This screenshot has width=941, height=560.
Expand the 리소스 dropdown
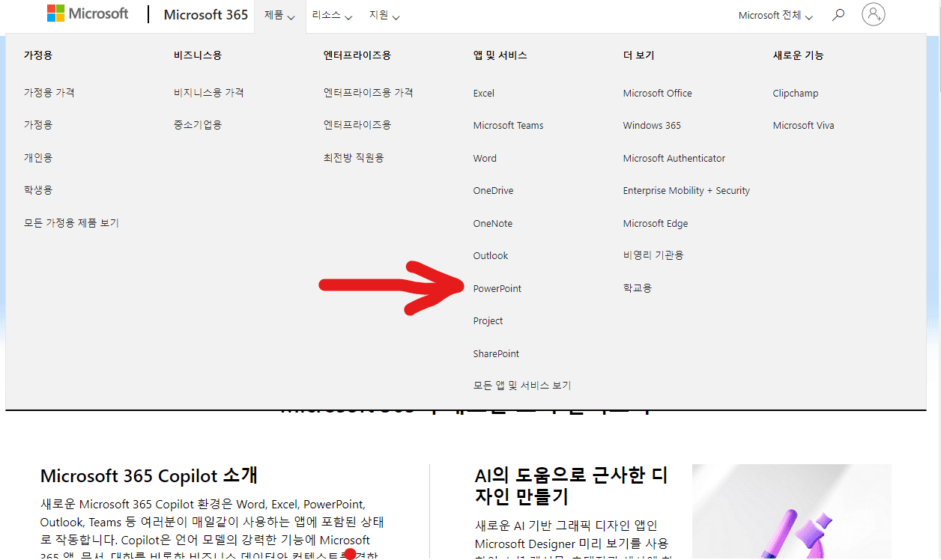(330, 15)
